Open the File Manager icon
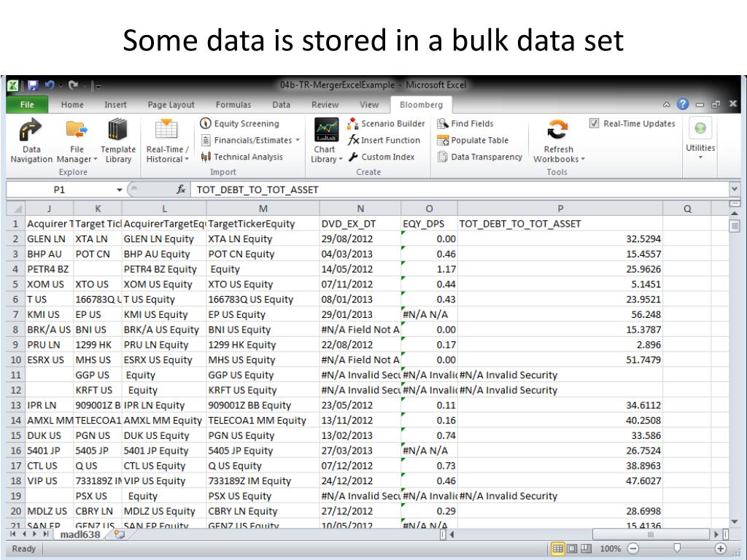 76,130
